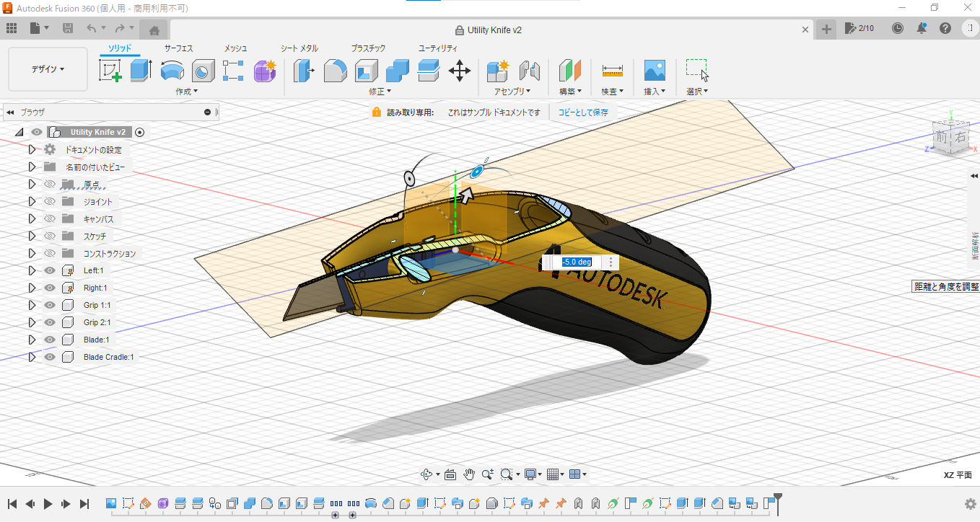Activate the Move/Copy tool
This screenshot has width=980, height=522.
(x=460, y=70)
